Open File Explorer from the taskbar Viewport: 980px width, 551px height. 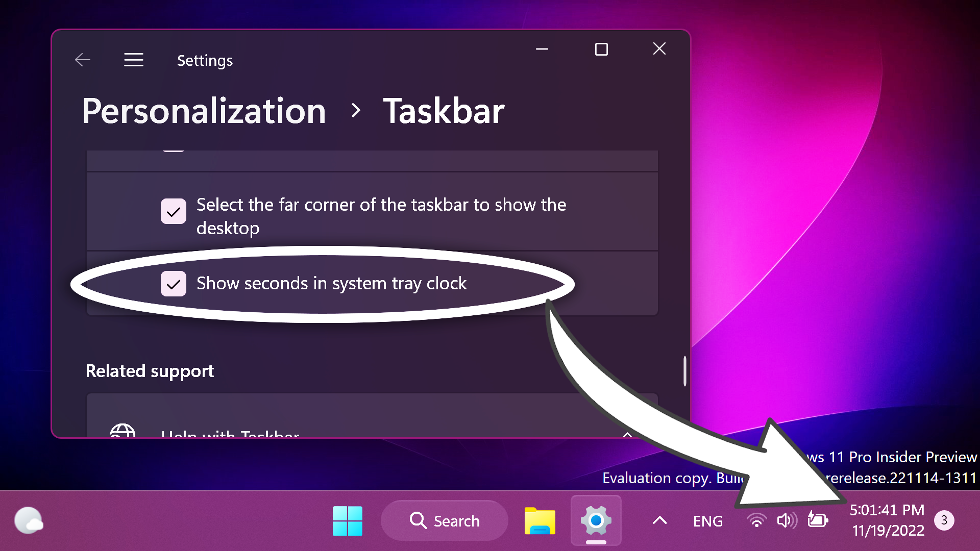coord(540,521)
